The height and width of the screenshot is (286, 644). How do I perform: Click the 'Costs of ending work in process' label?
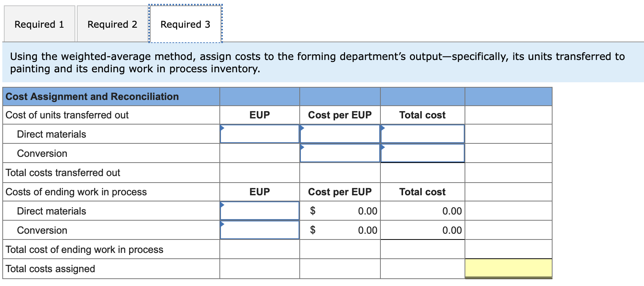coord(76,192)
